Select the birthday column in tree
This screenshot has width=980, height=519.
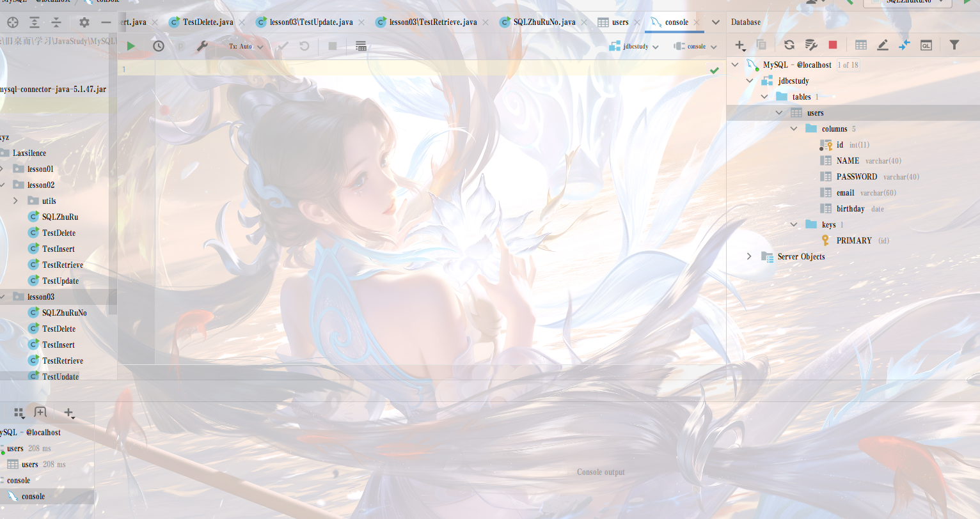coord(850,209)
